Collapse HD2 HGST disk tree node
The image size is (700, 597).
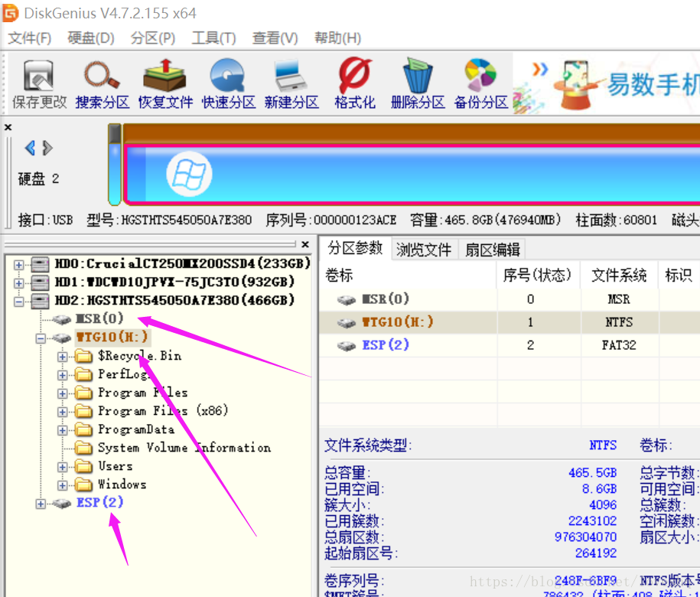click(19, 302)
